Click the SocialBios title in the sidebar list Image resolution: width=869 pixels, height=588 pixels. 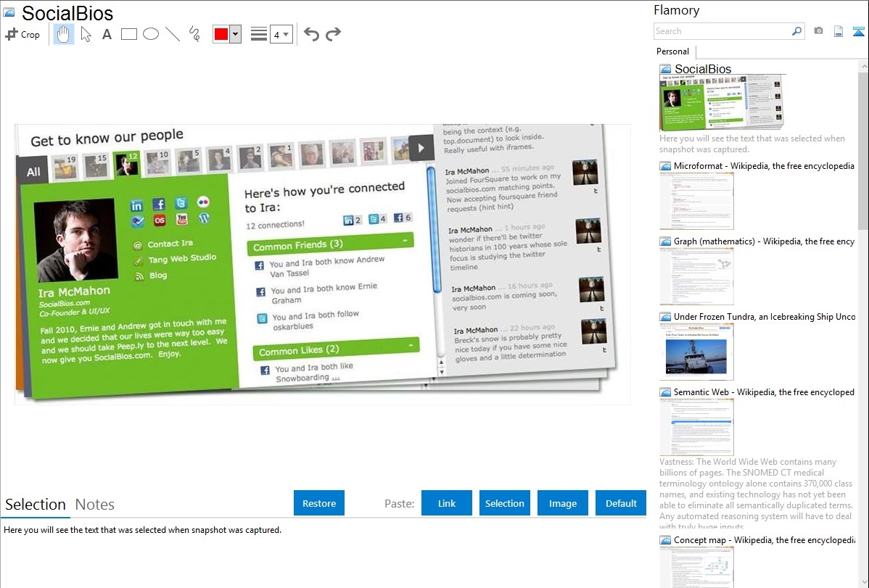tap(703, 69)
